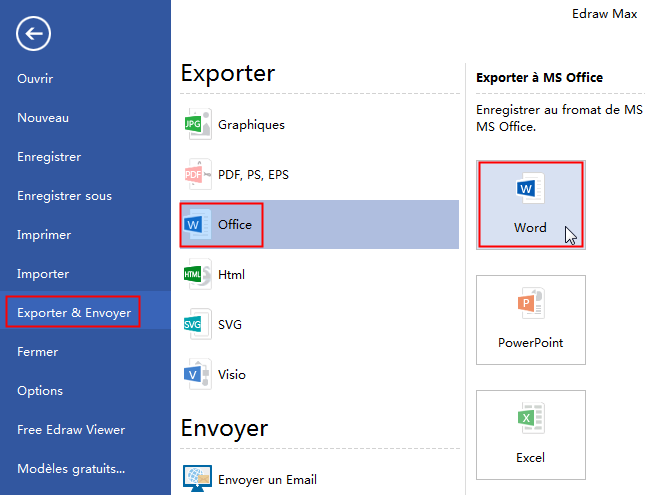Choose the SVG export icon
This screenshot has width=645, height=495.
point(194,325)
